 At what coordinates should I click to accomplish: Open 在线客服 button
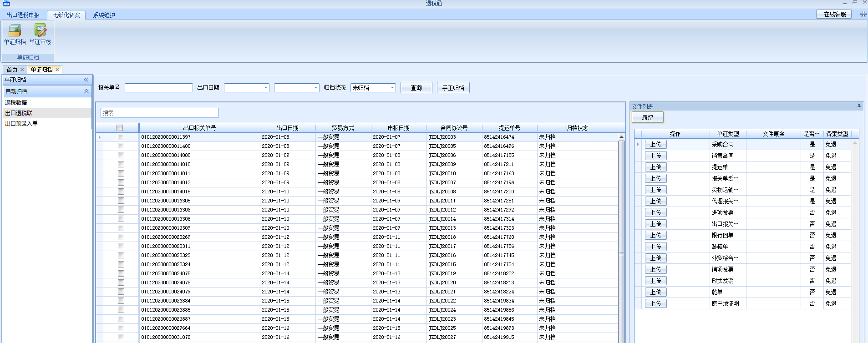(835, 14)
